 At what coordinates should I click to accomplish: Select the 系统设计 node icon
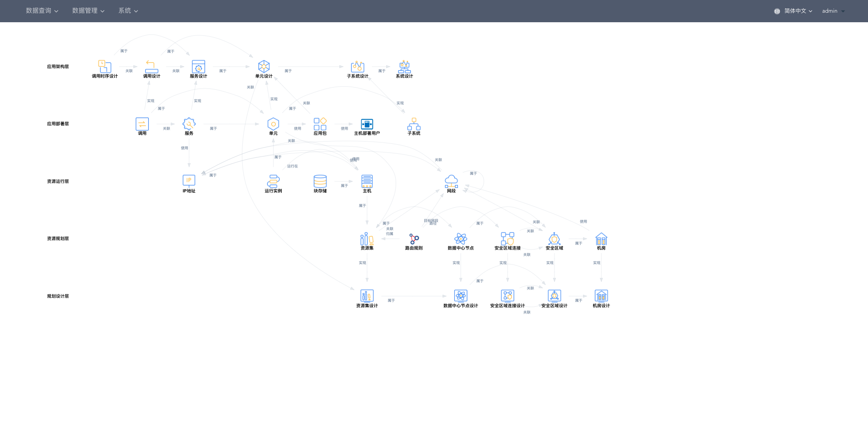404,66
